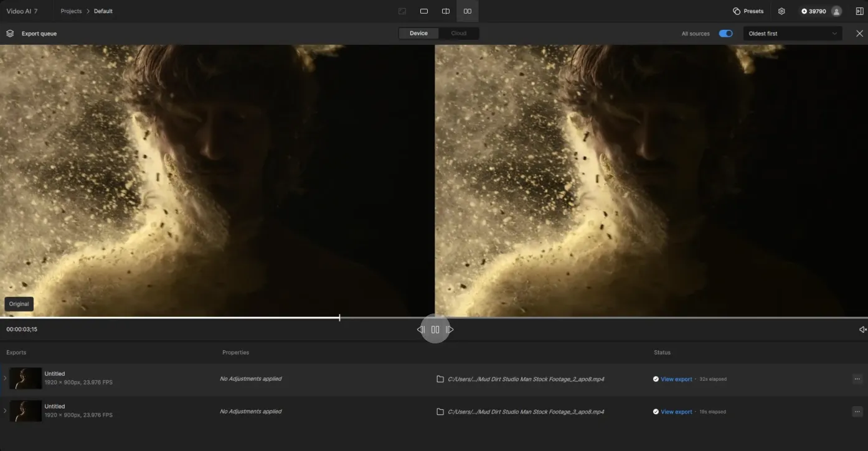Click the timeline playhead marker
This screenshot has width=868, height=451.
click(339, 318)
